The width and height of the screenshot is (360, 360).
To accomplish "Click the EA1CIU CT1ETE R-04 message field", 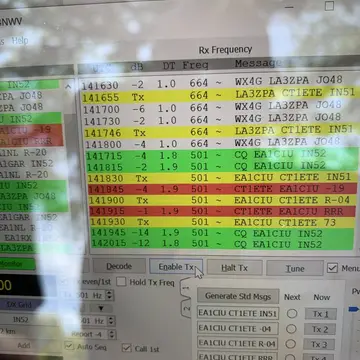I will click(237, 343).
